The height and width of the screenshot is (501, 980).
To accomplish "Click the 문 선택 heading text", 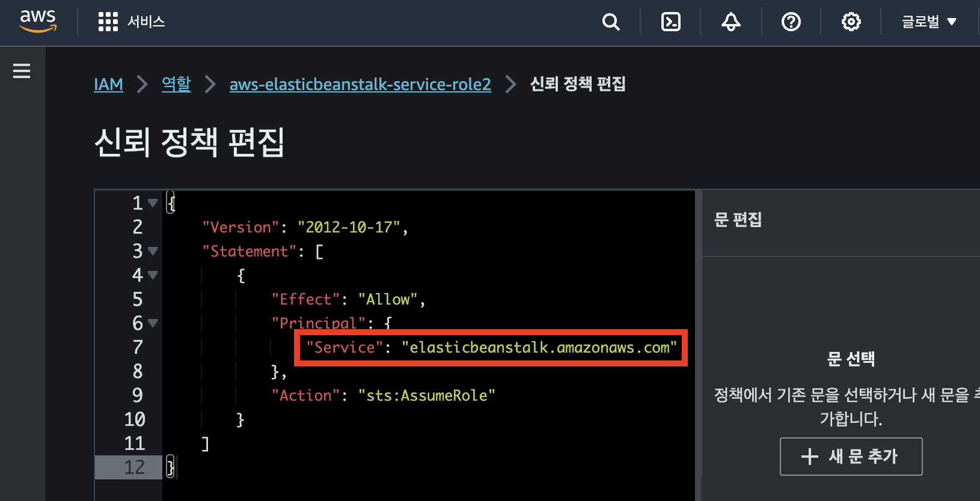I will click(x=851, y=359).
